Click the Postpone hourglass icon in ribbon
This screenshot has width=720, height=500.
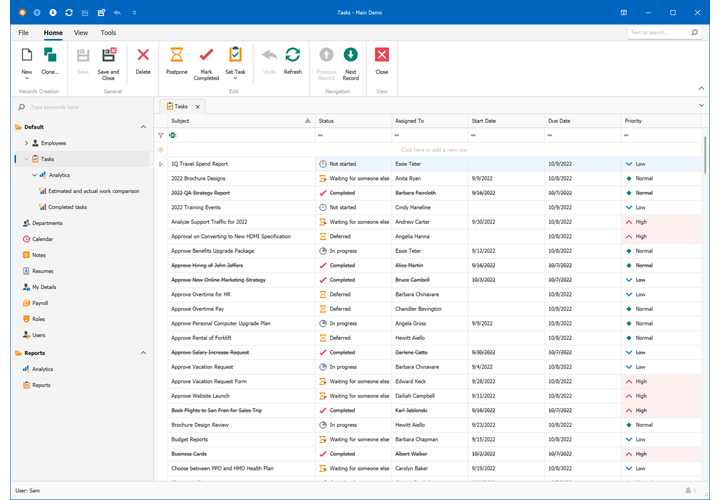[176, 56]
